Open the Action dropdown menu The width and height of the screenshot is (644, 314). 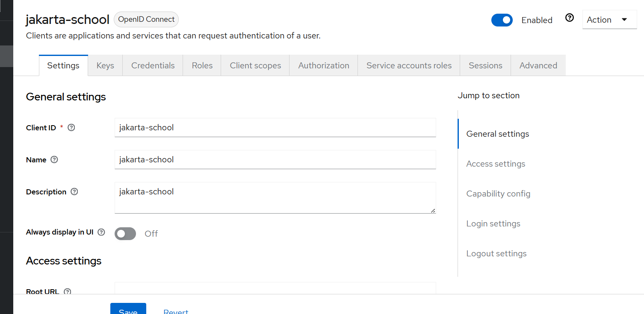point(610,20)
